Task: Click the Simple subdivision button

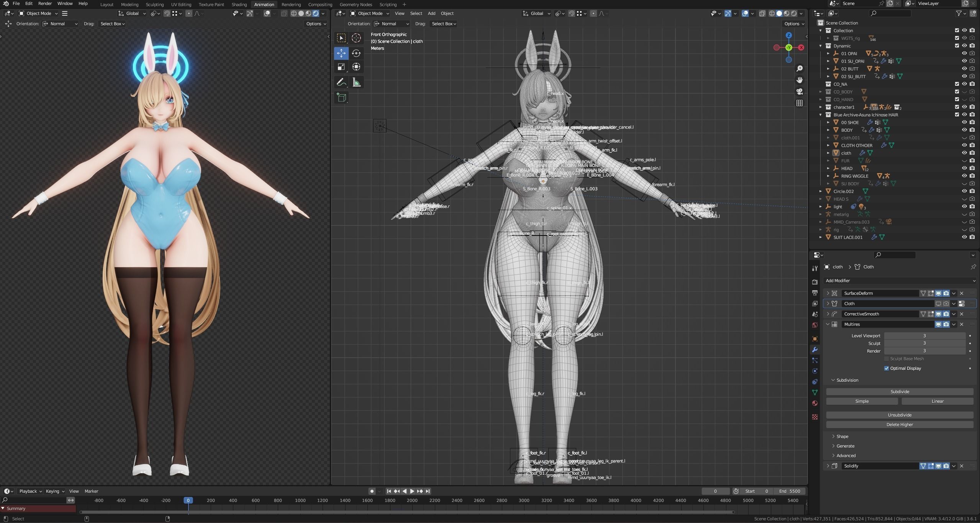Action: pos(862,401)
